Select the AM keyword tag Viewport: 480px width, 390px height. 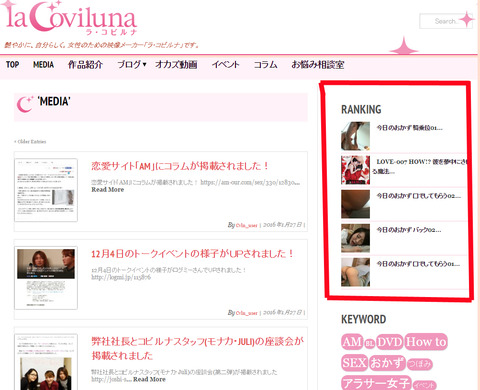click(352, 342)
